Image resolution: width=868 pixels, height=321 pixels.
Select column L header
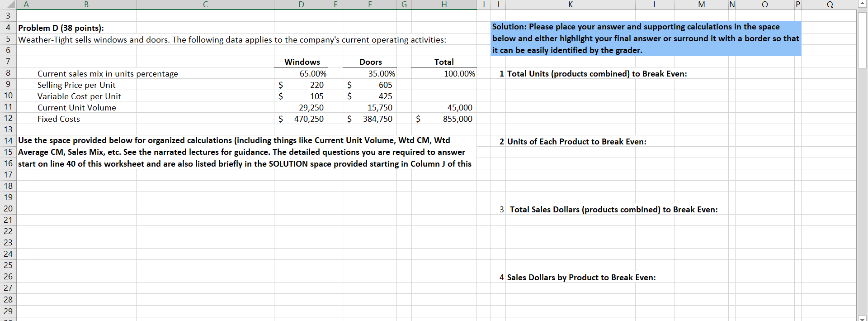655,5
